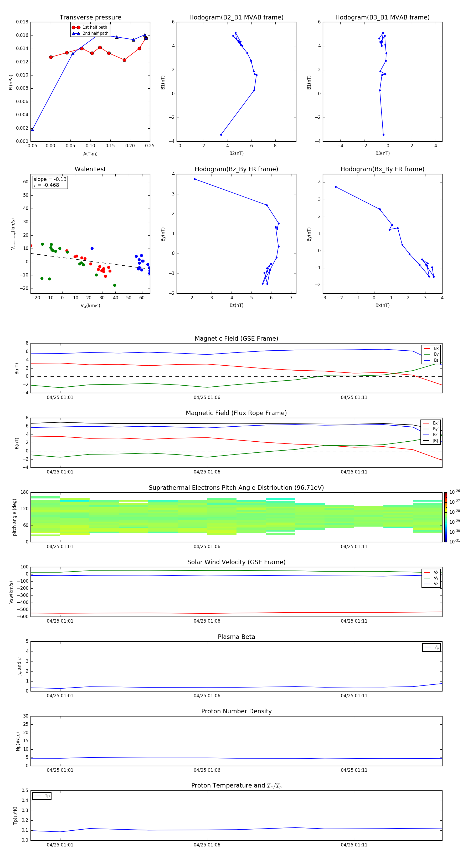Screen dimensions: 473x868
Task: Click 'B3(nT)' x-axis label
Action: [382, 153]
